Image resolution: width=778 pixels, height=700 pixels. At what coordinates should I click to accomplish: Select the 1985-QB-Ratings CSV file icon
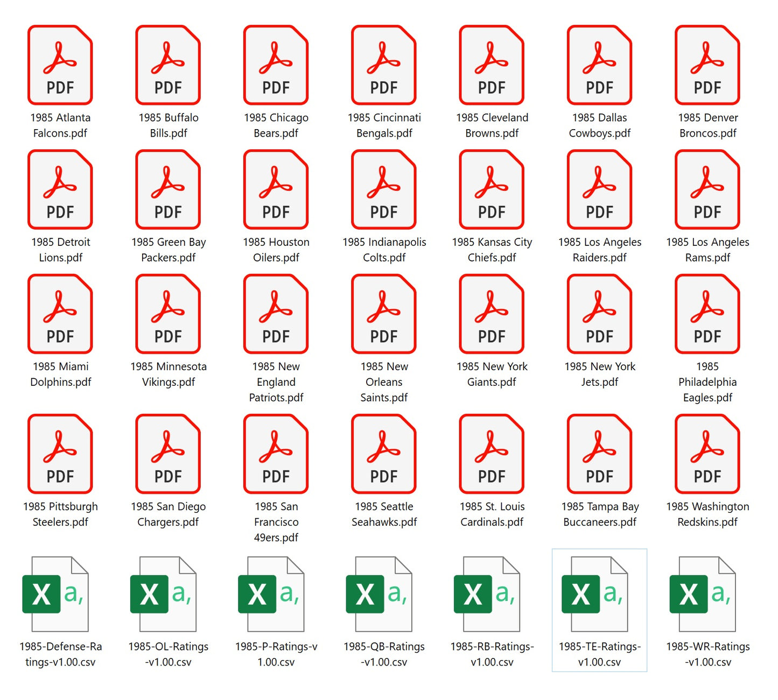(379, 593)
